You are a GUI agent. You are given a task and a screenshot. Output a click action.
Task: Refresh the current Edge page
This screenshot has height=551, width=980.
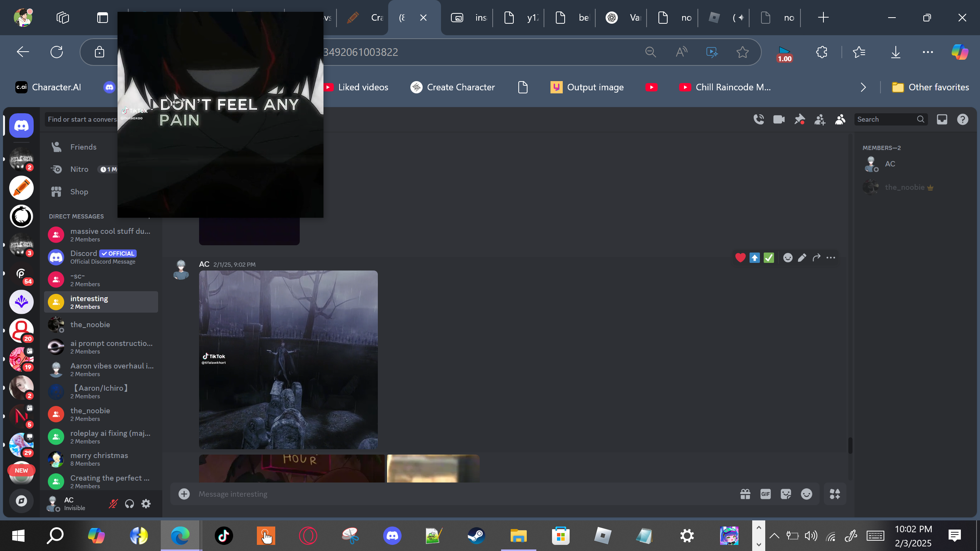(x=57, y=52)
